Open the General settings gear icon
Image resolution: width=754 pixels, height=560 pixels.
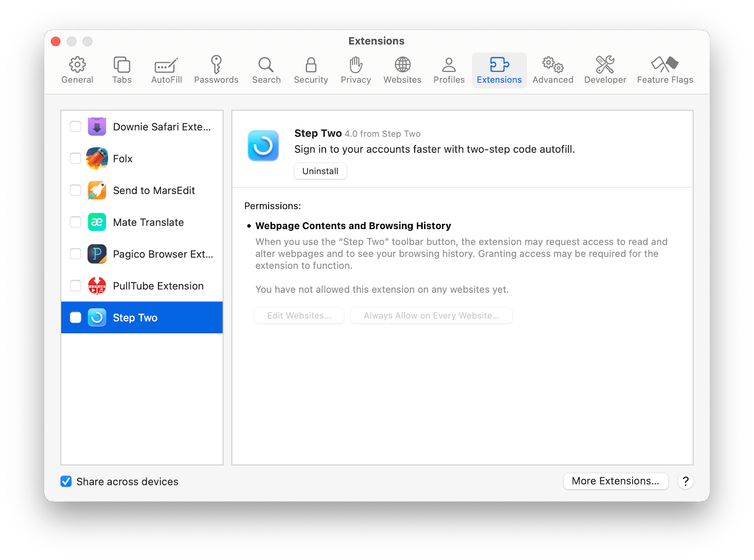[77, 65]
